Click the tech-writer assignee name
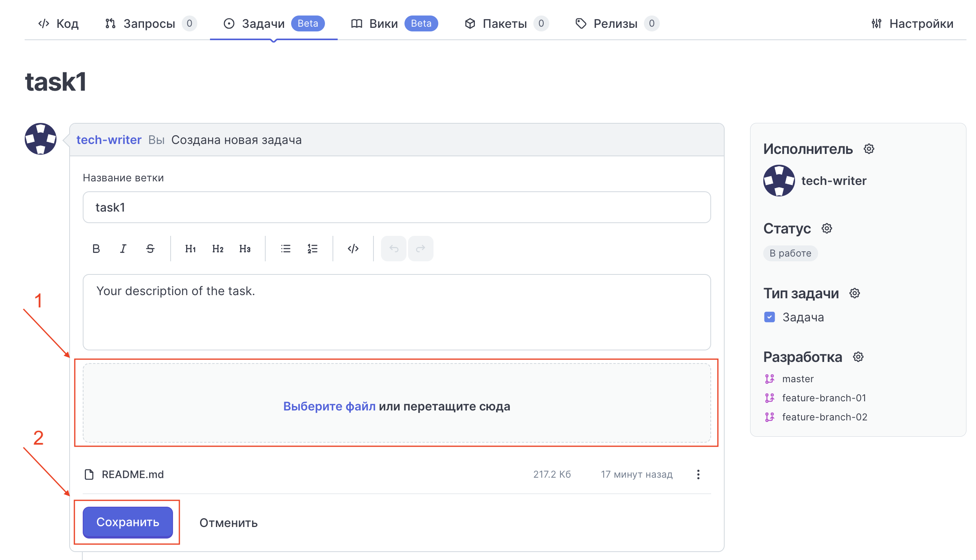 pos(834,181)
